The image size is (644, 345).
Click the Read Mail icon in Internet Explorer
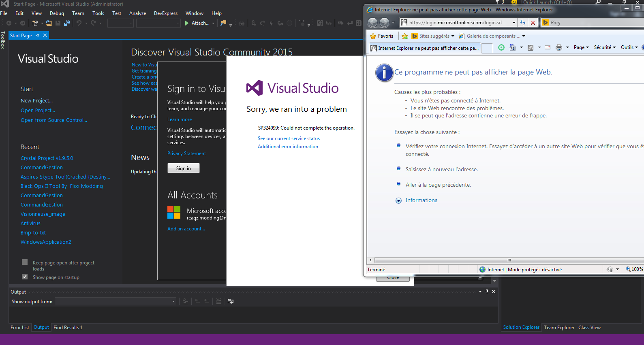coord(548,48)
